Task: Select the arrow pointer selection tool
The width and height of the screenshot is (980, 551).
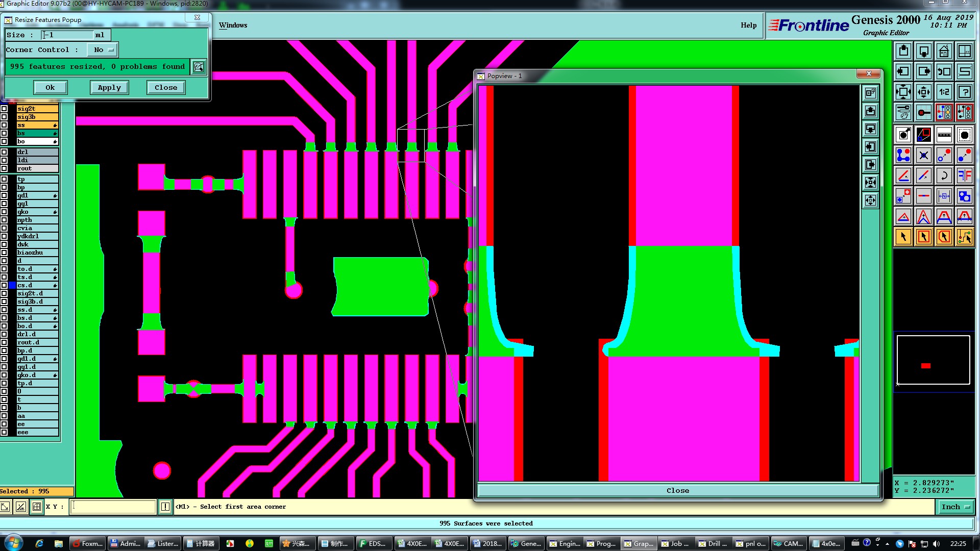Action: coord(903,237)
